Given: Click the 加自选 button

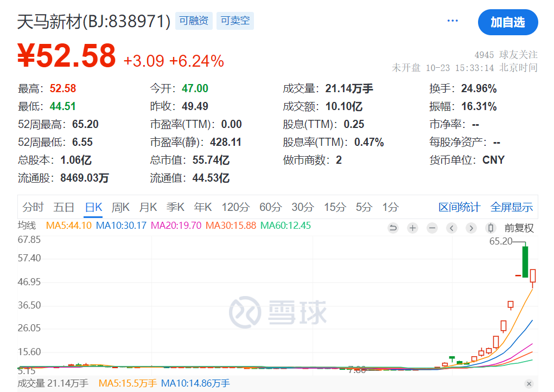Looking at the screenshot, I should tap(508, 22).
